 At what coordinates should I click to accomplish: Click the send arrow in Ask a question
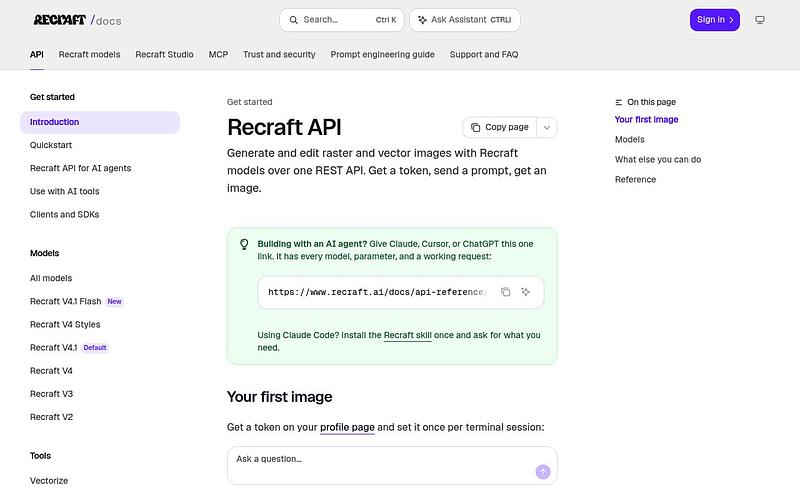point(543,471)
